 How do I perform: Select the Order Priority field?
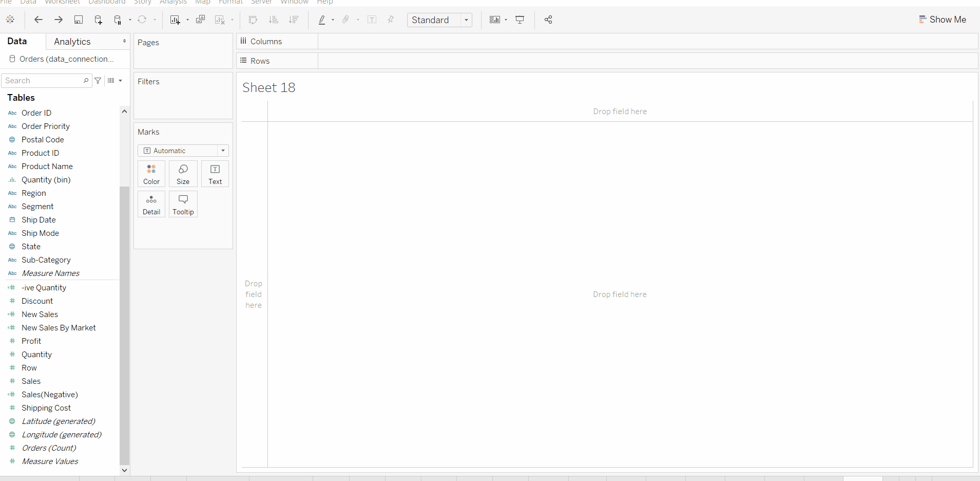click(x=46, y=126)
